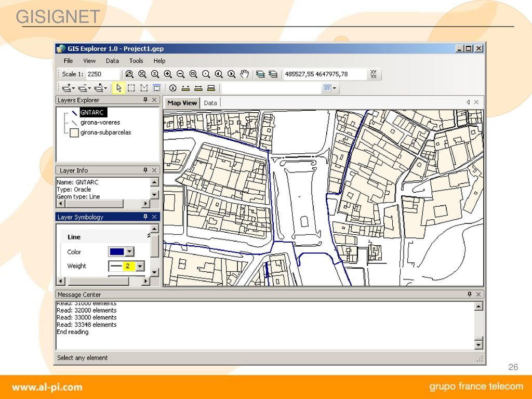The image size is (532, 399).
Task: Go to the previous zoom view
Action: click(219, 74)
